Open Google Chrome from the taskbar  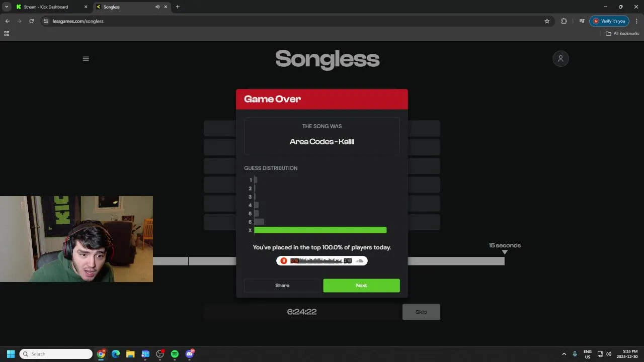[101, 354]
